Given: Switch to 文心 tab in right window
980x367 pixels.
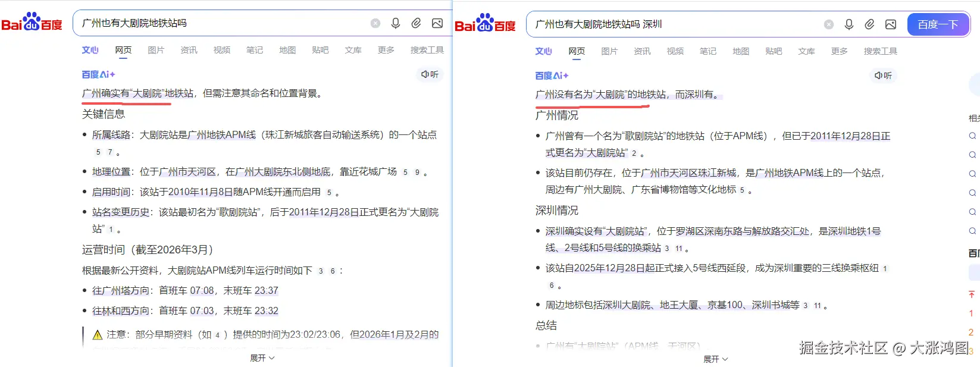Looking at the screenshot, I should pos(544,51).
